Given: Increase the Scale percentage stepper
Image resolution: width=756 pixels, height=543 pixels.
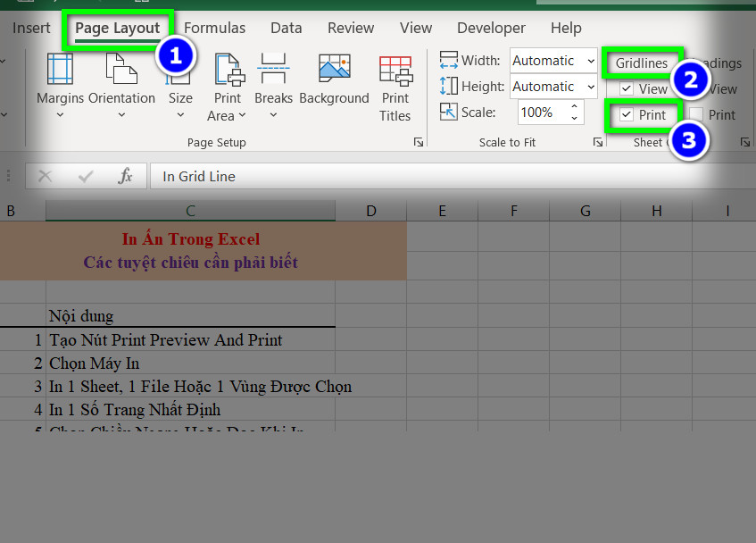Looking at the screenshot, I should click(x=573, y=107).
